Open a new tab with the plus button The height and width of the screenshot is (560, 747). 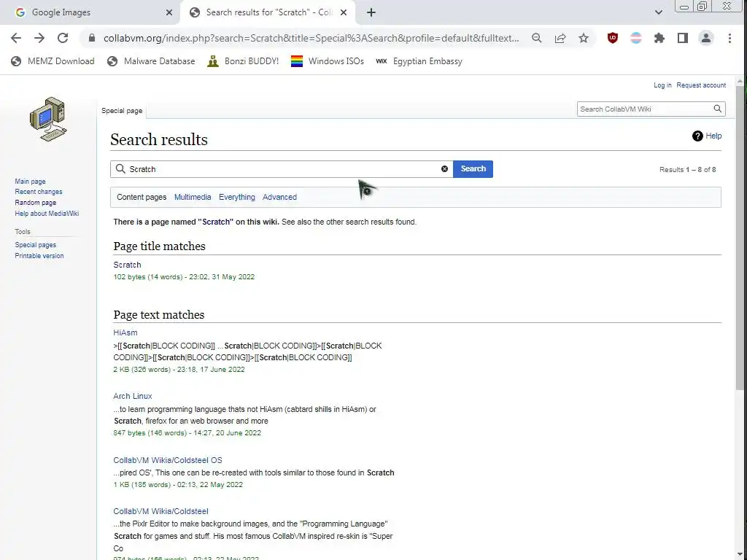[371, 12]
